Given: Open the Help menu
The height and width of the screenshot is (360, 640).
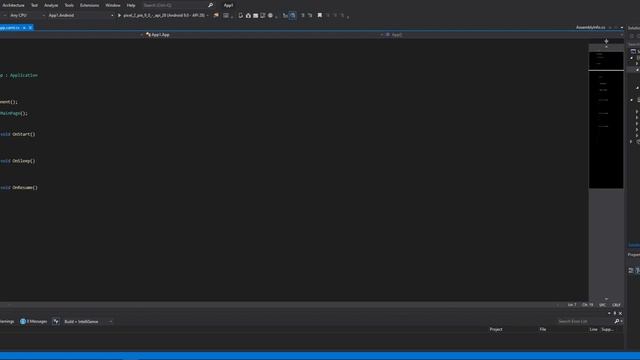Looking at the screenshot, I should click(x=131, y=5).
